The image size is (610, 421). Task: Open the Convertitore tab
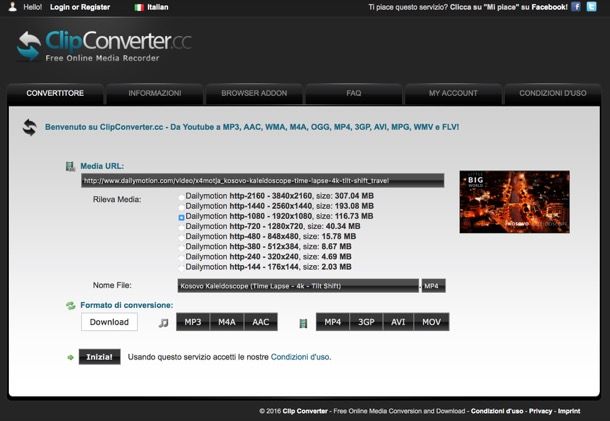pyautogui.click(x=55, y=94)
